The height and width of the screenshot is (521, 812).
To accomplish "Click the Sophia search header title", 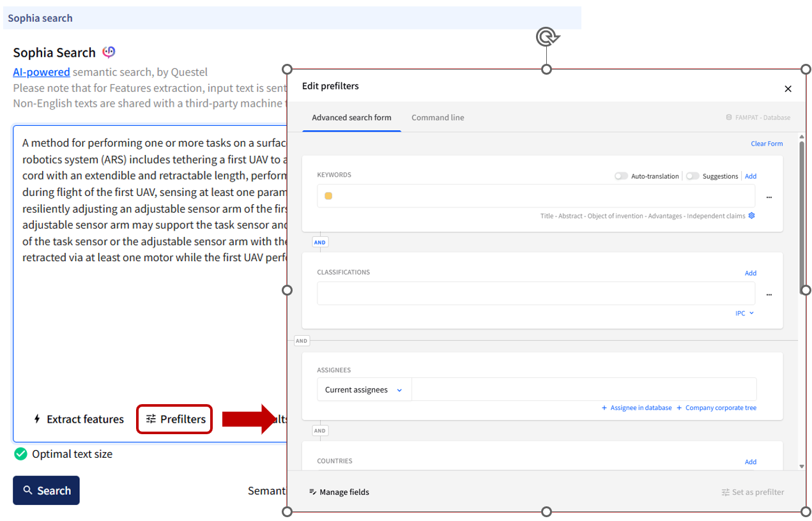I will tap(40, 19).
